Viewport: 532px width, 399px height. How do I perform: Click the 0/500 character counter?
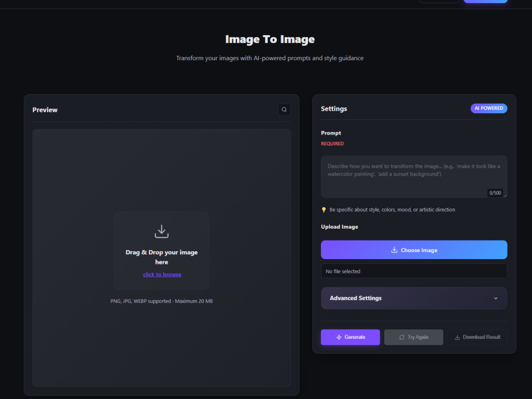495,193
